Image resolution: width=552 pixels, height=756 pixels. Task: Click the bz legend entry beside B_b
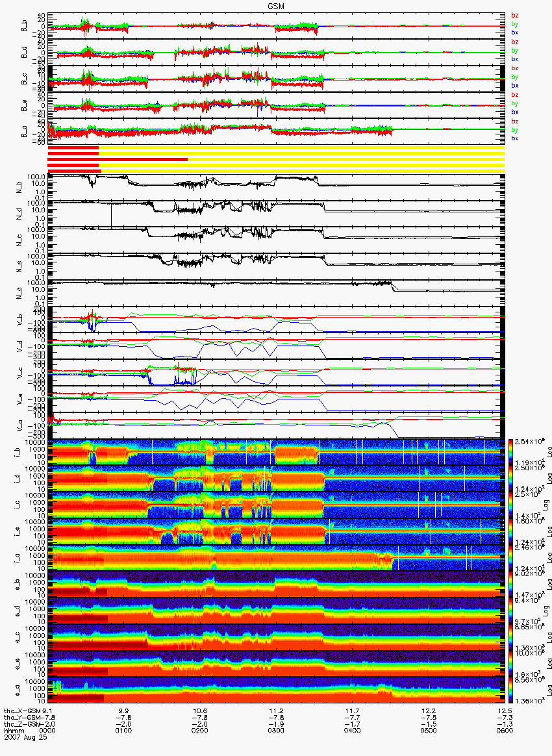515,16
